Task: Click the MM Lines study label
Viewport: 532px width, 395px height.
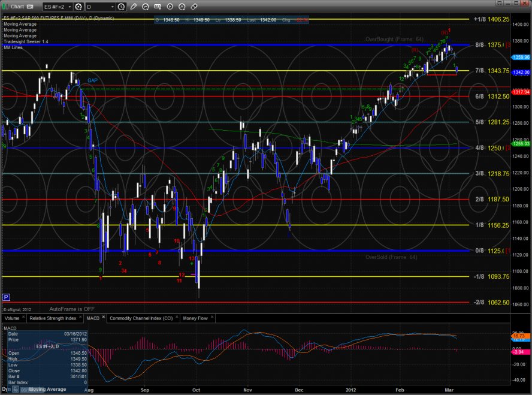Action: click(12, 46)
